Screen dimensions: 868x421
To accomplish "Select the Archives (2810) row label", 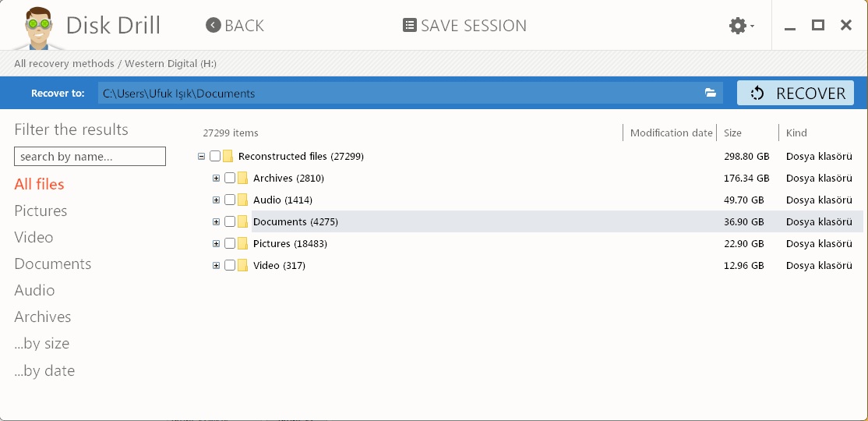I will pyautogui.click(x=288, y=179).
